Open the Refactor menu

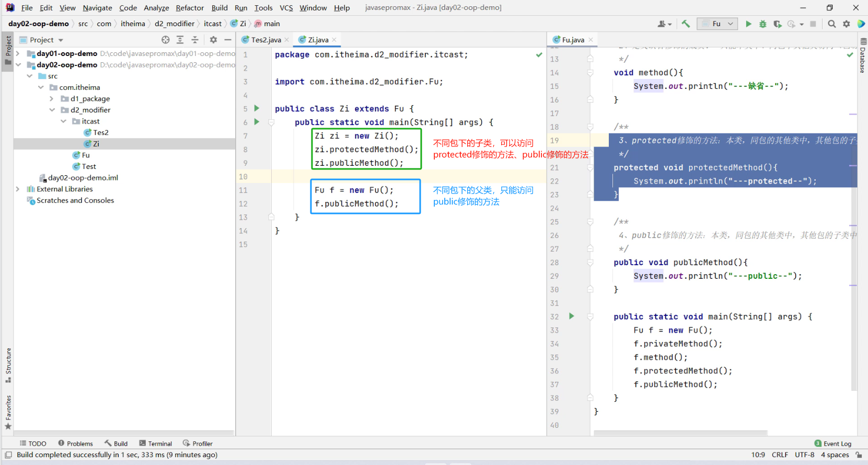[x=190, y=8]
